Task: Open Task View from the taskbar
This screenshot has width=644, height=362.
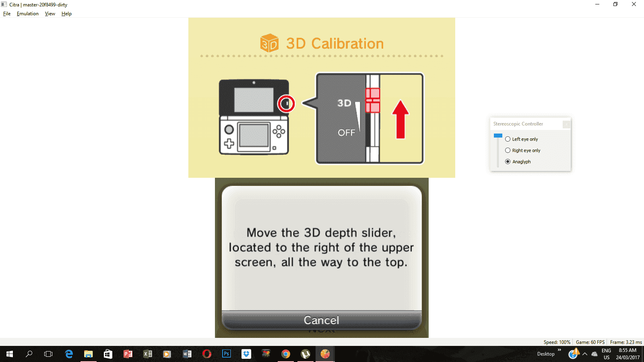Action: point(48,354)
